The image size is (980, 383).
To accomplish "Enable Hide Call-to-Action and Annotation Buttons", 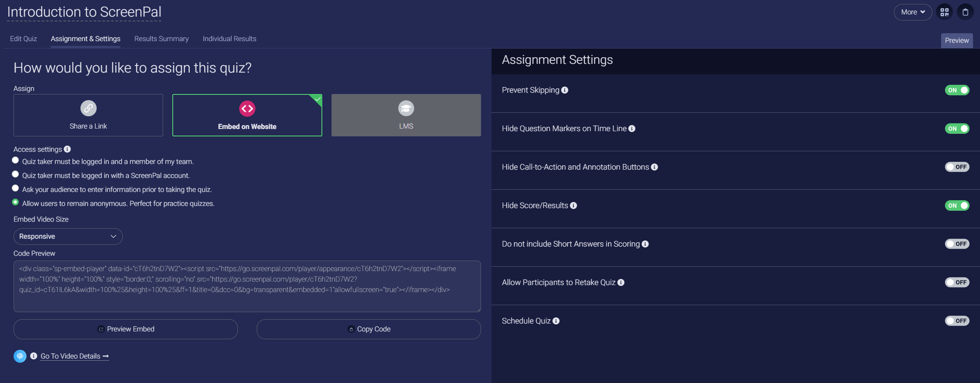I will click(x=957, y=167).
